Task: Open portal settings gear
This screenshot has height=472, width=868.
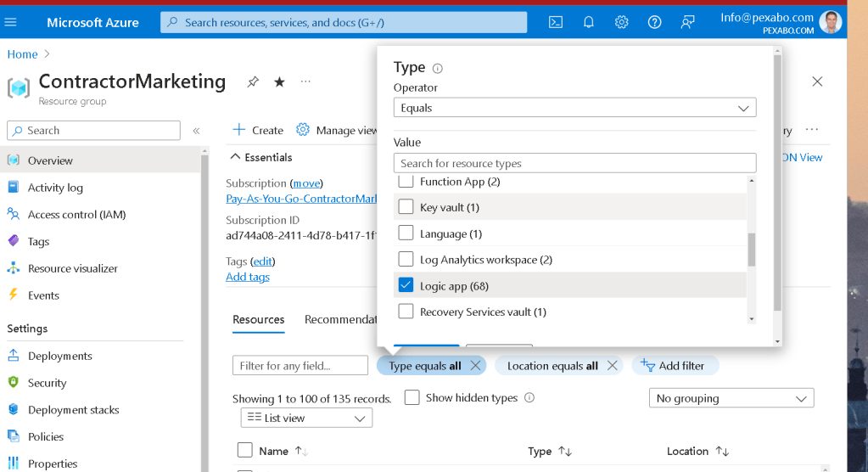Action: pos(622,22)
